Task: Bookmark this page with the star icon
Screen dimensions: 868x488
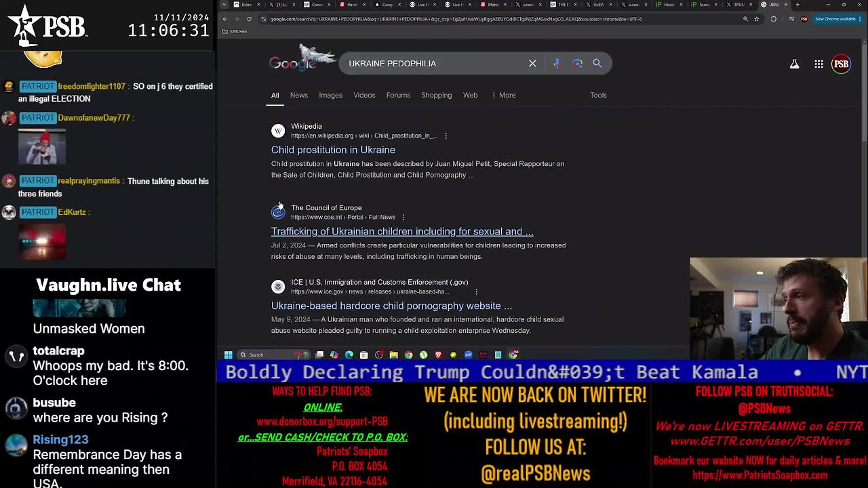Action: tap(756, 19)
